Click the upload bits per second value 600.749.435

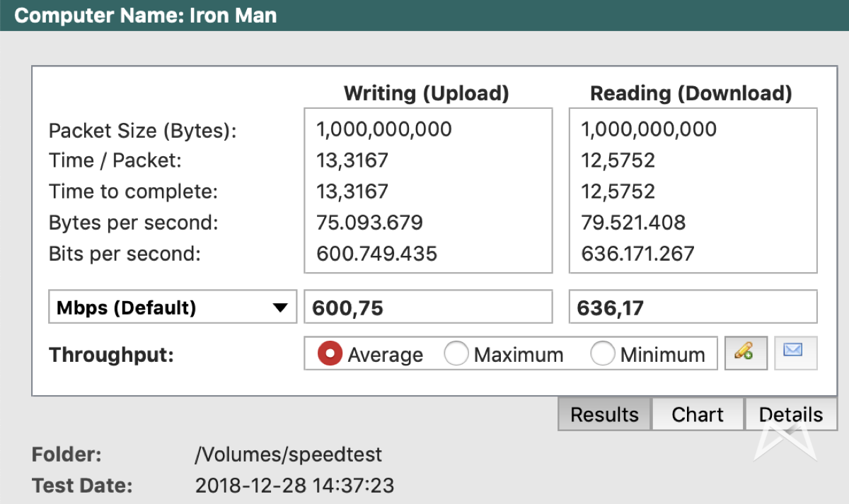376,254
